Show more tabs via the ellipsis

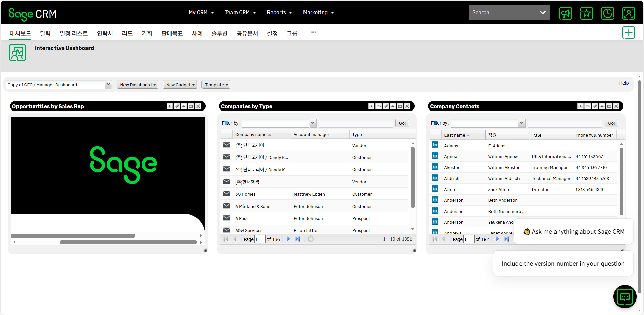pyautogui.click(x=314, y=32)
